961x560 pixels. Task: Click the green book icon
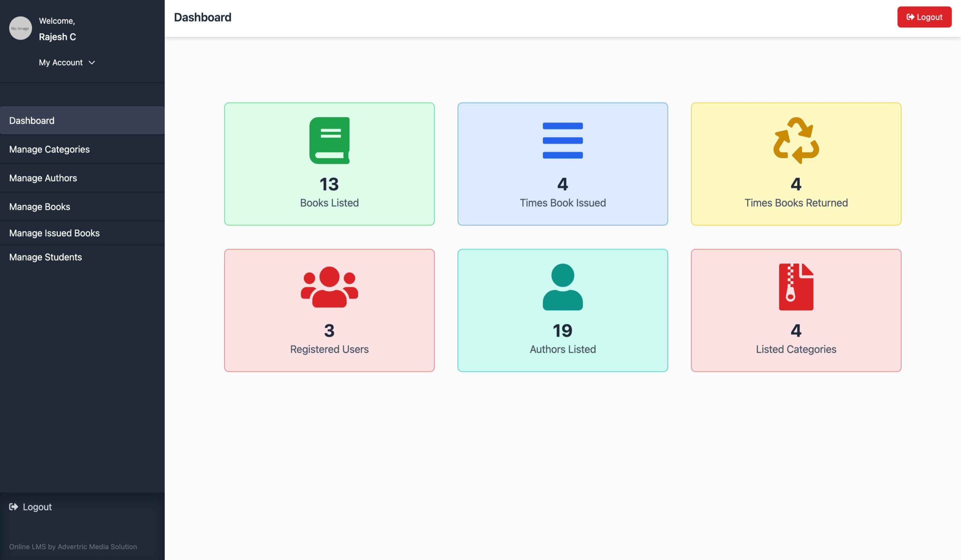tap(329, 140)
